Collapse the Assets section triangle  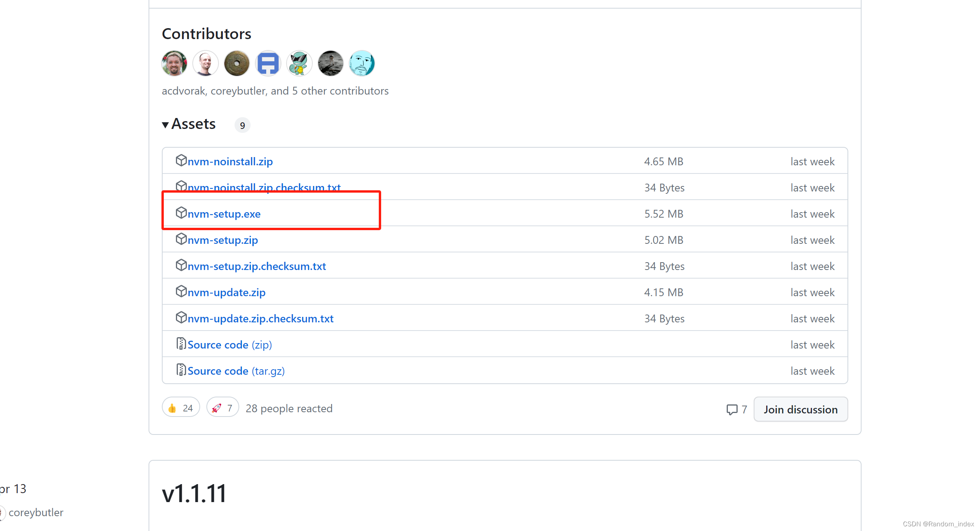click(165, 125)
